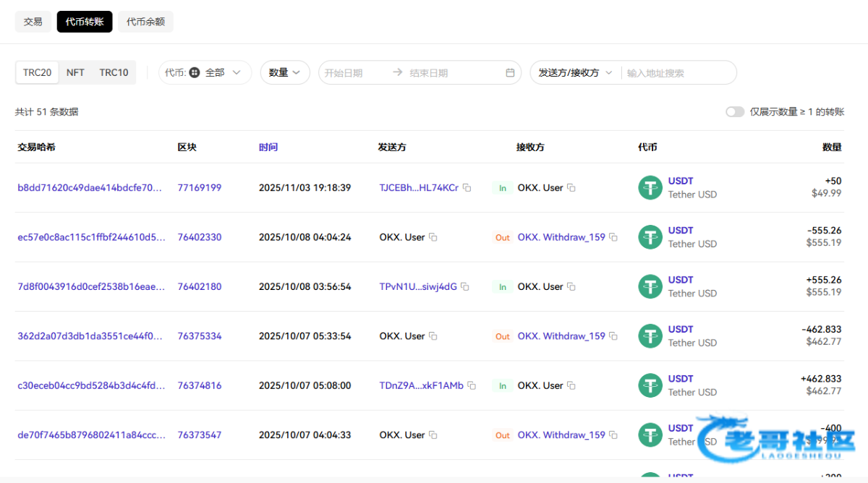Copy OKX. User receiver address in first row

(x=571, y=188)
